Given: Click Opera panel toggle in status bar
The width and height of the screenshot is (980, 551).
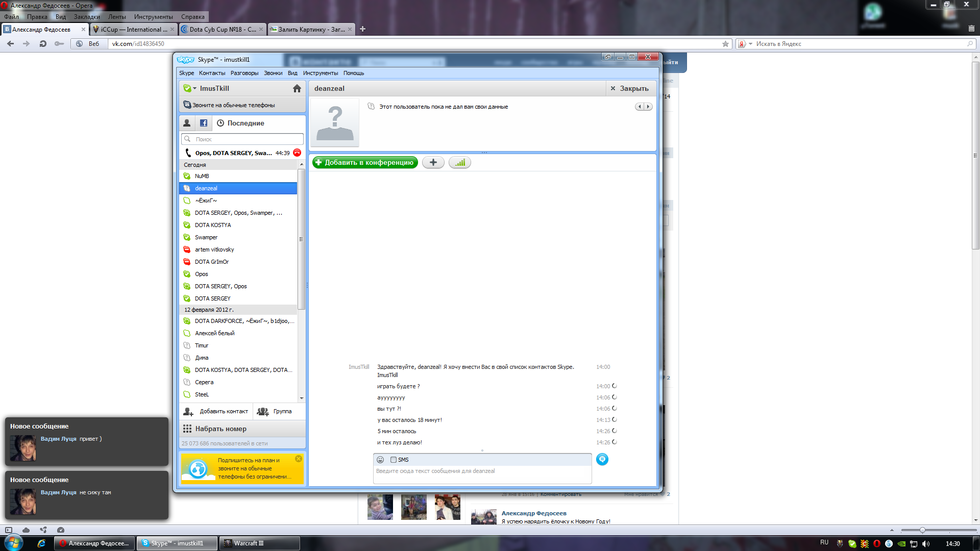Looking at the screenshot, I should coord(9,530).
